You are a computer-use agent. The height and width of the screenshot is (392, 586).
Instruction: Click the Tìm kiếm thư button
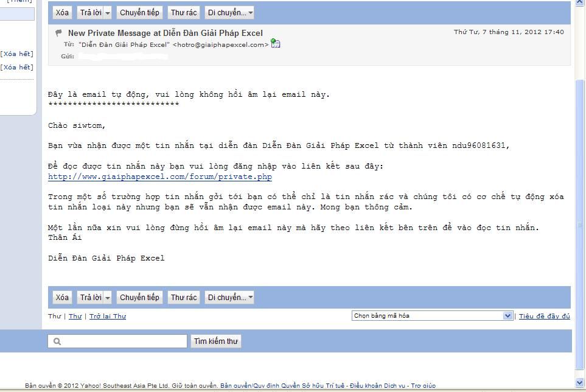coord(216,341)
